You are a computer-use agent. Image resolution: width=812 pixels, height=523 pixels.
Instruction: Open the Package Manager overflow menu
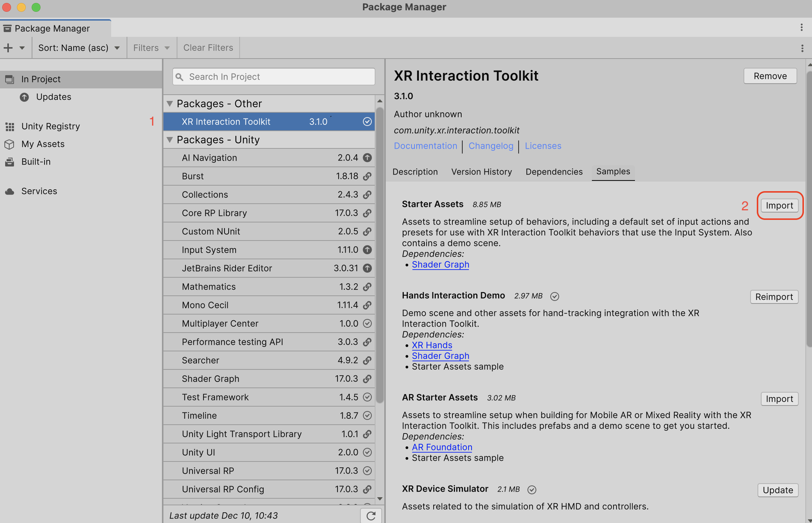click(802, 27)
